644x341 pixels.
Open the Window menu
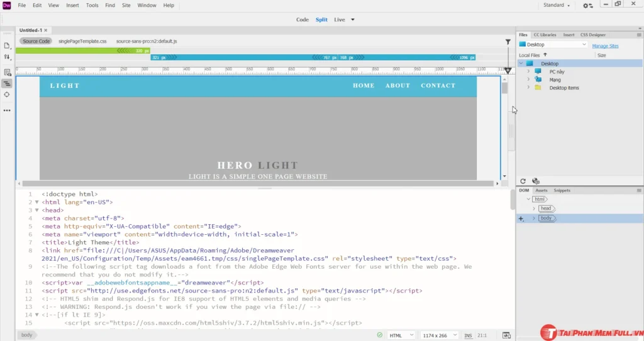point(147,5)
